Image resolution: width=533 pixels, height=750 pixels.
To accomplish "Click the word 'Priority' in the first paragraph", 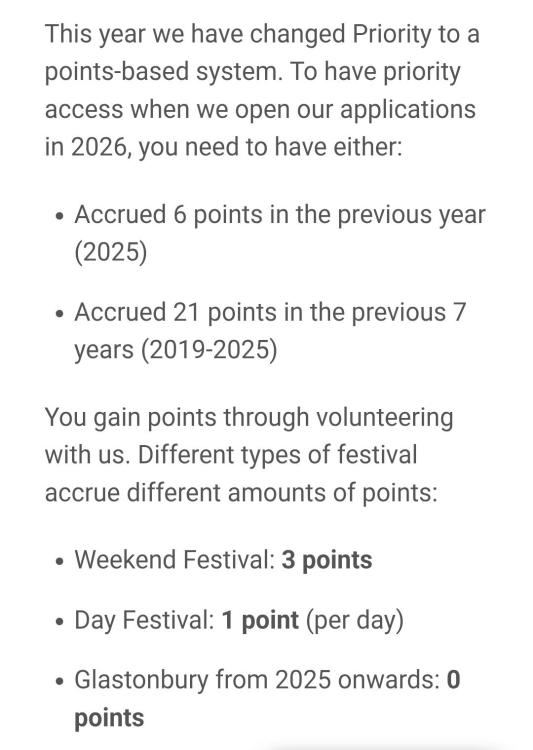I will pos(392,35).
